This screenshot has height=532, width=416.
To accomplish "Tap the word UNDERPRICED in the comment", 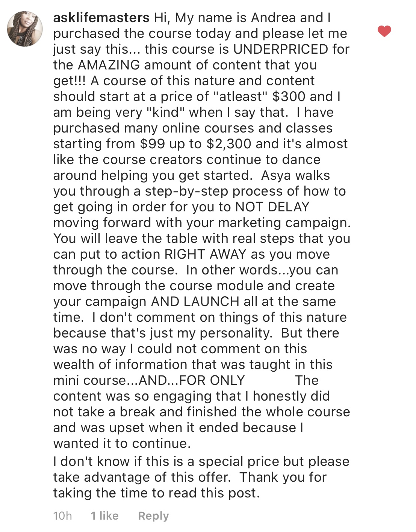I will pos(281,49).
